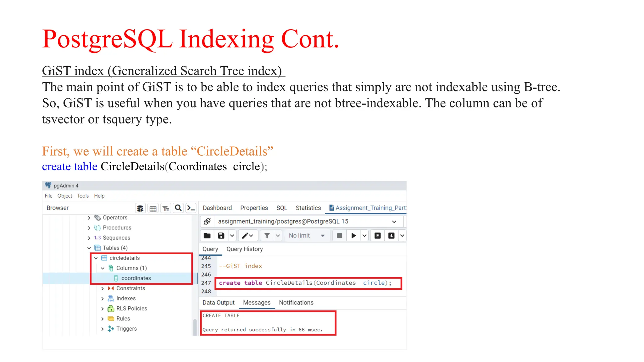Click the Explain Analyze chart icon
The width and height of the screenshot is (644, 362).
[391, 236]
